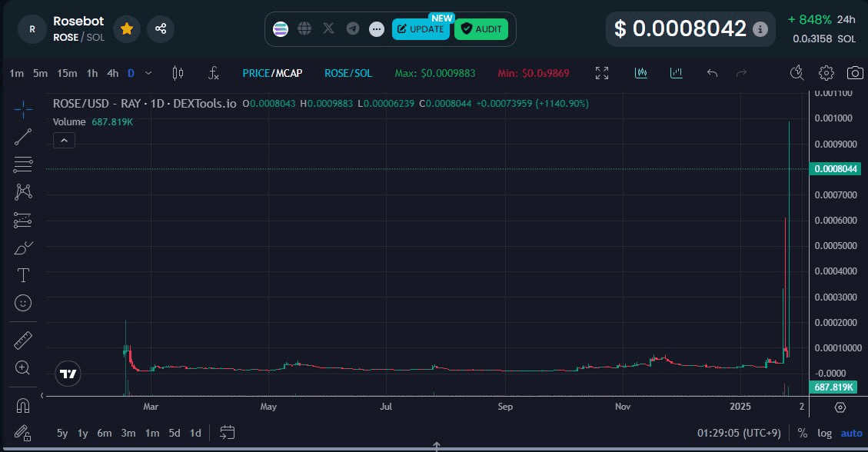Open price info icon beside $0.0008042
This screenshot has height=452, width=868.
click(x=760, y=28)
